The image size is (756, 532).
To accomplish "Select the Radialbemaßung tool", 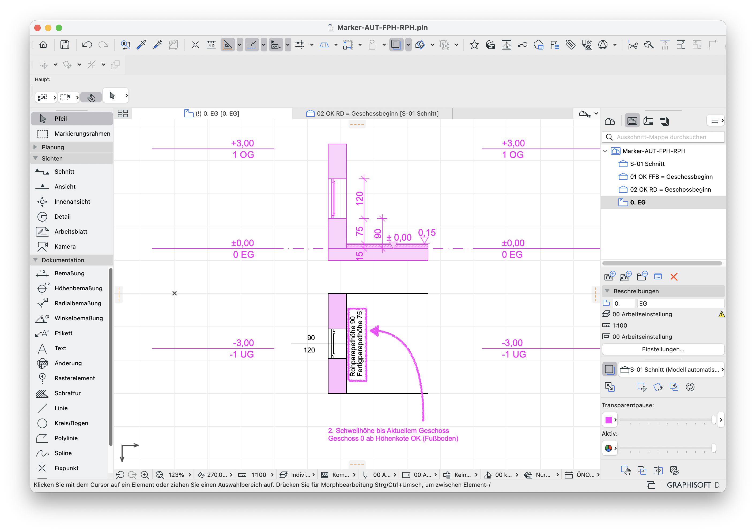I will pyautogui.click(x=70, y=303).
